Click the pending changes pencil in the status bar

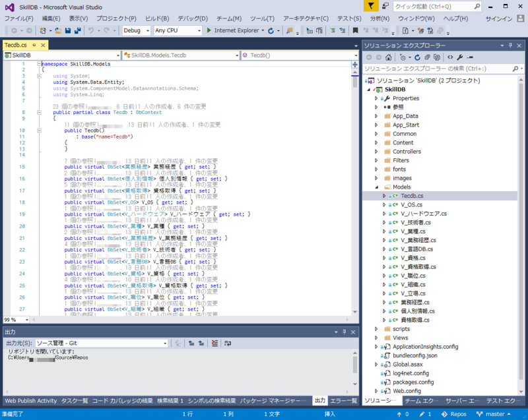point(422,414)
